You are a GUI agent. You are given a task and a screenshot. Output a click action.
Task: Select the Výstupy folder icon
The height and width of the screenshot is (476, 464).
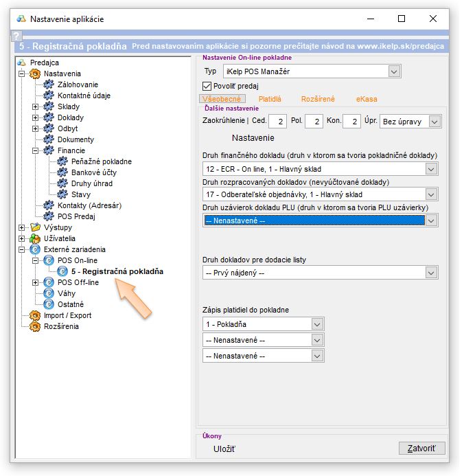click(35, 227)
